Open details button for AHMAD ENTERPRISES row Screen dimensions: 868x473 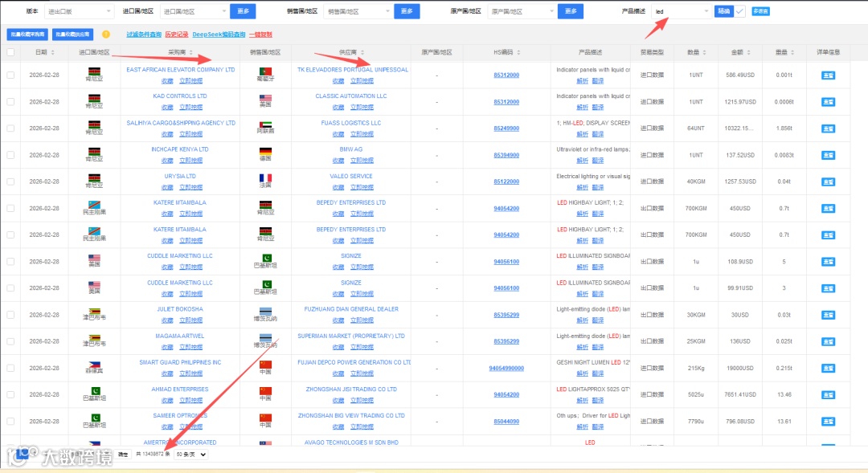pyautogui.click(x=828, y=395)
